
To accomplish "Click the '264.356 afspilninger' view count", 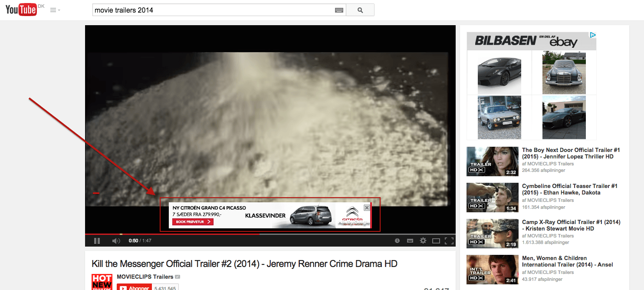I will pyautogui.click(x=544, y=171).
